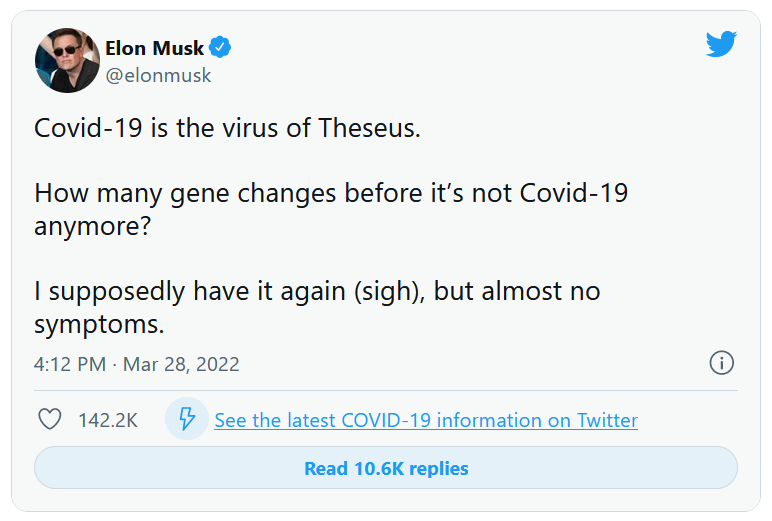Screen dimensions: 772x521
Task: Click the 142.2K likes count
Action: pos(108,420)
